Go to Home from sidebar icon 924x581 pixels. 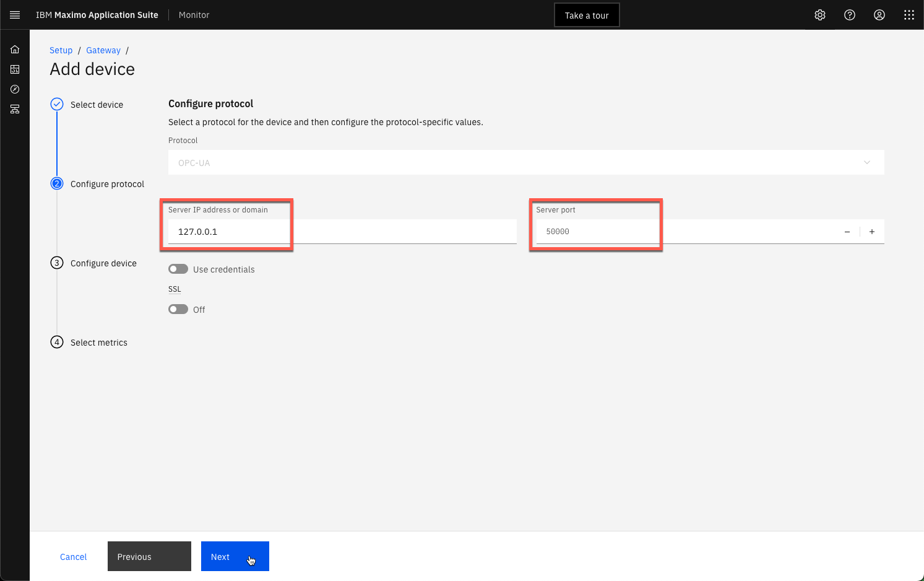(x=15, y=50)
